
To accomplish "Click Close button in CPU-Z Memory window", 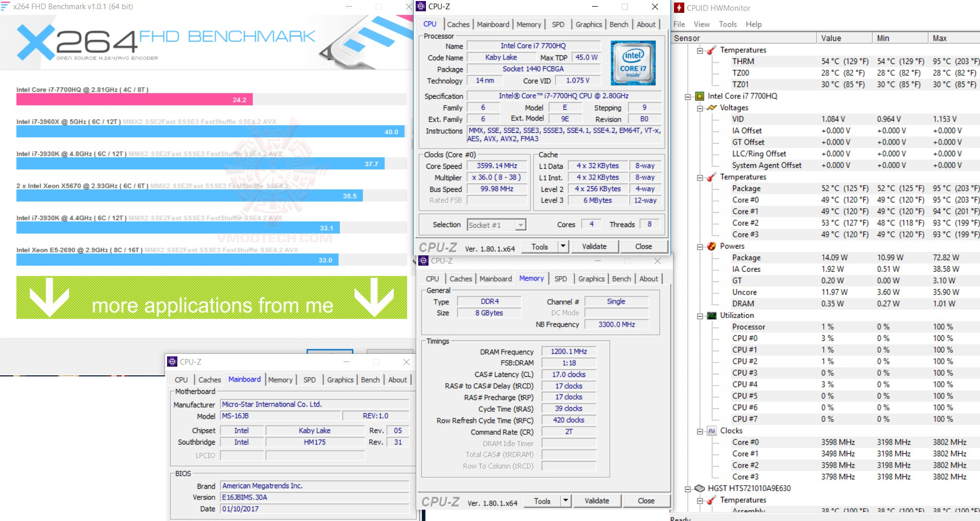I will point(646,501).
